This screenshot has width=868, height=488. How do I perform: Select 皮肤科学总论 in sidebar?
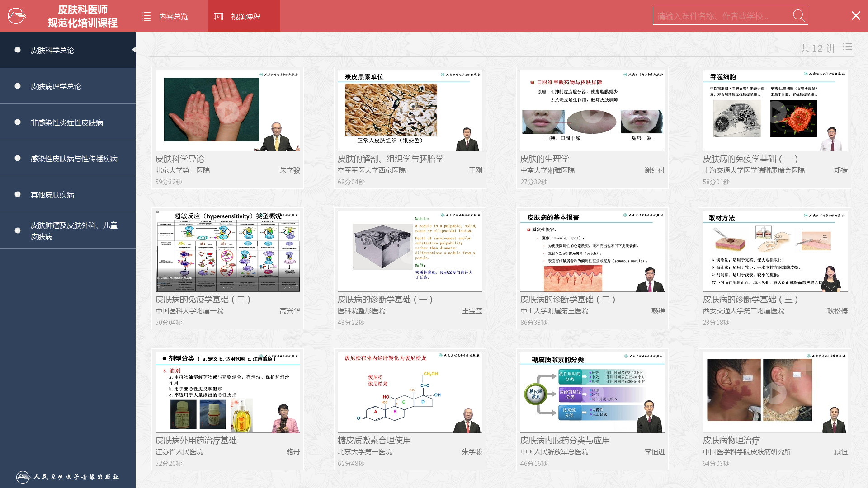(52, 50)
